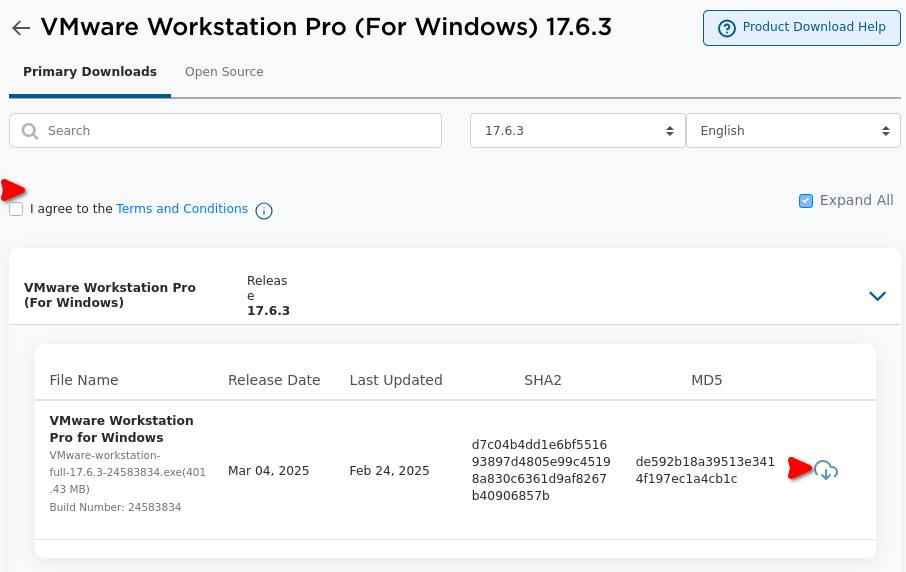
Task: Click the MD5 checksum hash value
Action: 705,470
